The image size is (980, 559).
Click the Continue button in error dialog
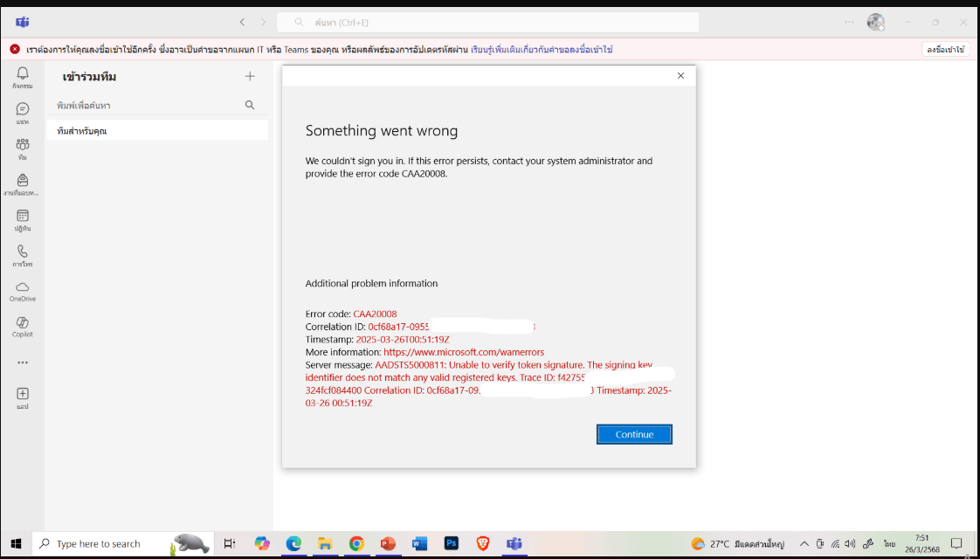click(634, 435)
